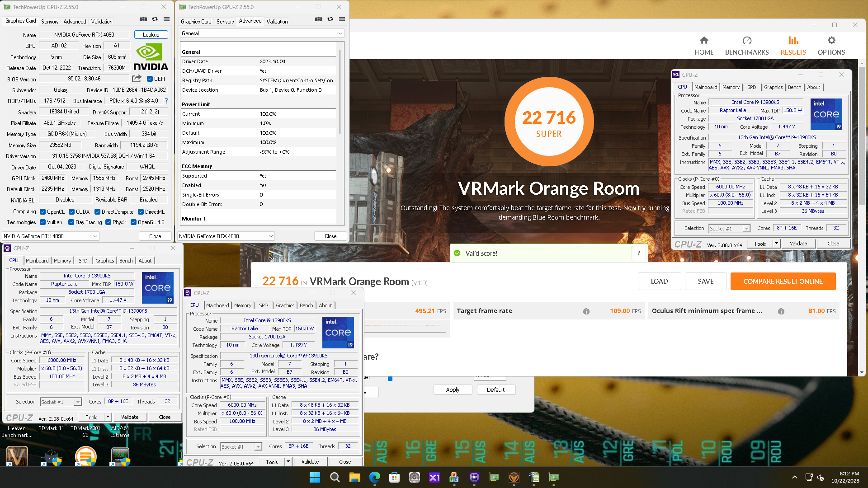
Task: Take screenshot in left GPU-Z window
Action: pos(143,19)
